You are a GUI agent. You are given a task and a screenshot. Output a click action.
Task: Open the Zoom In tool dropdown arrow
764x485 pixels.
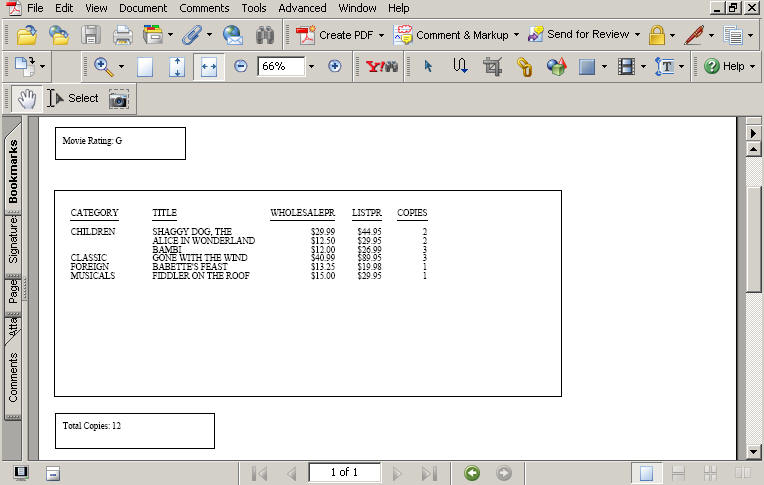pyautogui.click(x=121, y=66)
